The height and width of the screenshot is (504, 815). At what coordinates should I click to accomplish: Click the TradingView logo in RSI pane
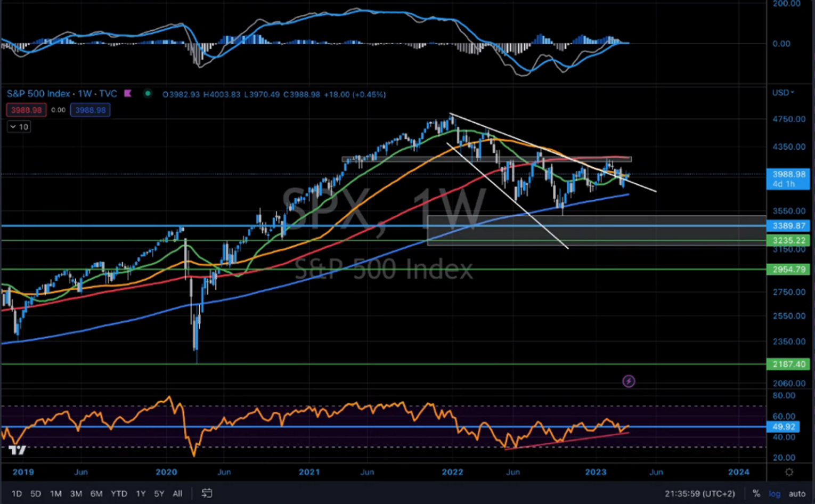tap(17, 450)
